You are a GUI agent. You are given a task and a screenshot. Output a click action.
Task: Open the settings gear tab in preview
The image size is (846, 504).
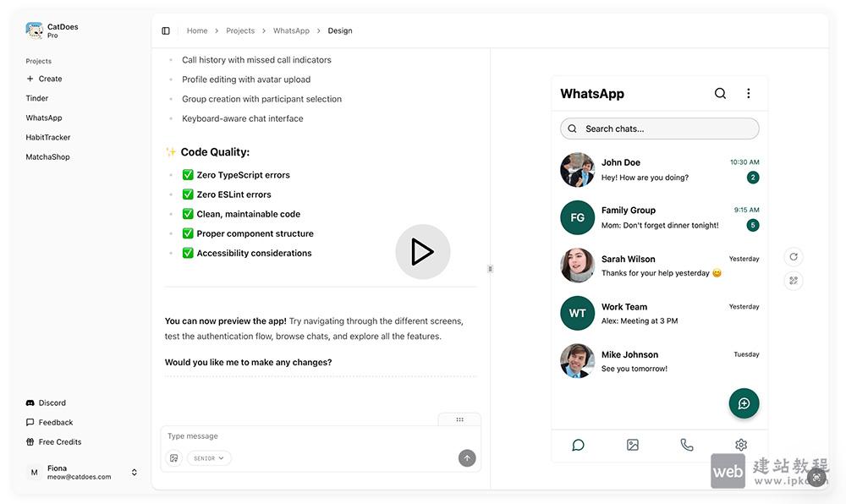[x=741, y=445]
